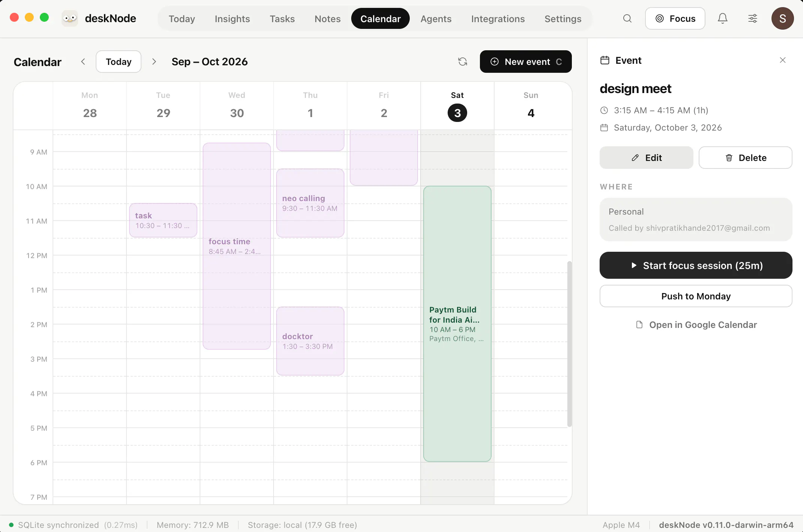Click deskNode v0.11.0 version text
The height and width of the screenshot is (532, 803).
click(726, 525)
